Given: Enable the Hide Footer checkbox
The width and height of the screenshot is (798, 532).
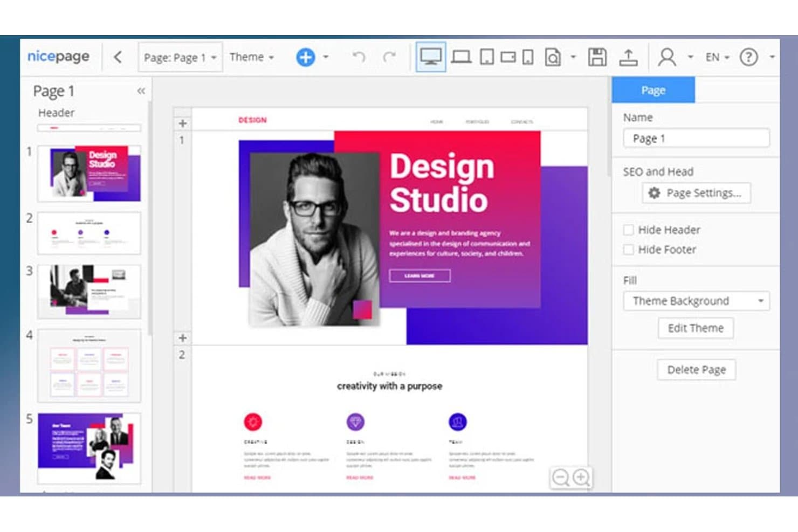Looking at the screenshot, I should point(628,250).
